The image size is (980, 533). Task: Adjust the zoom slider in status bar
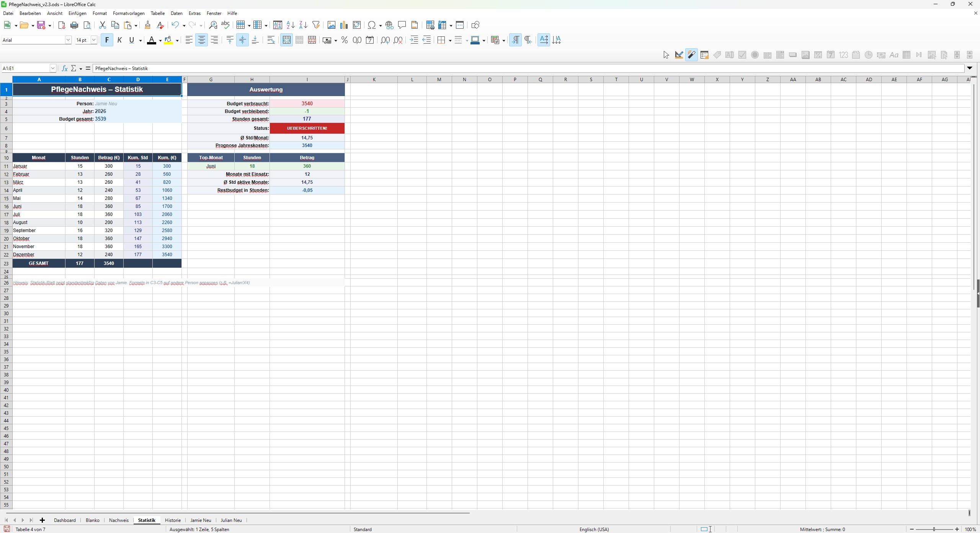pyautogui.click(x=934, y=529)
